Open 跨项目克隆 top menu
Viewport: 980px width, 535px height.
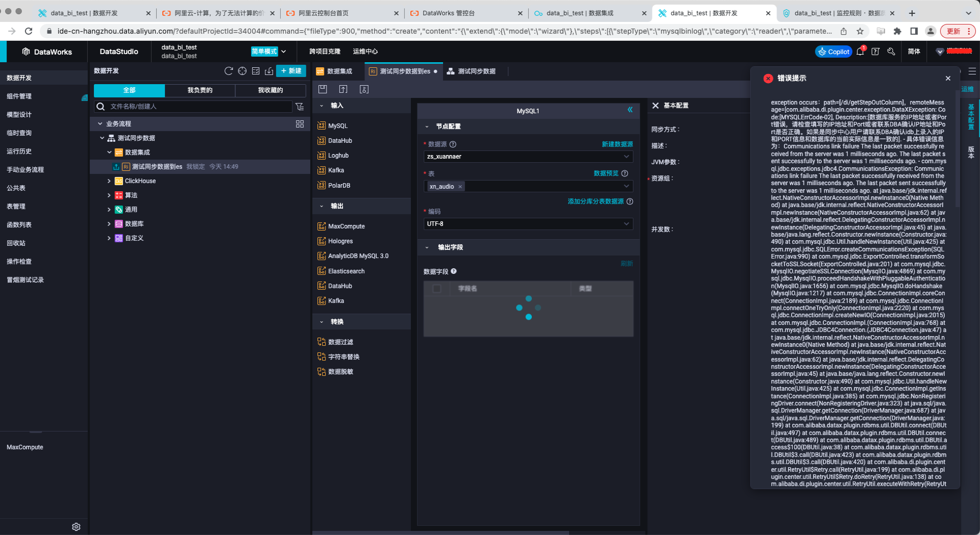click(325, 52)
